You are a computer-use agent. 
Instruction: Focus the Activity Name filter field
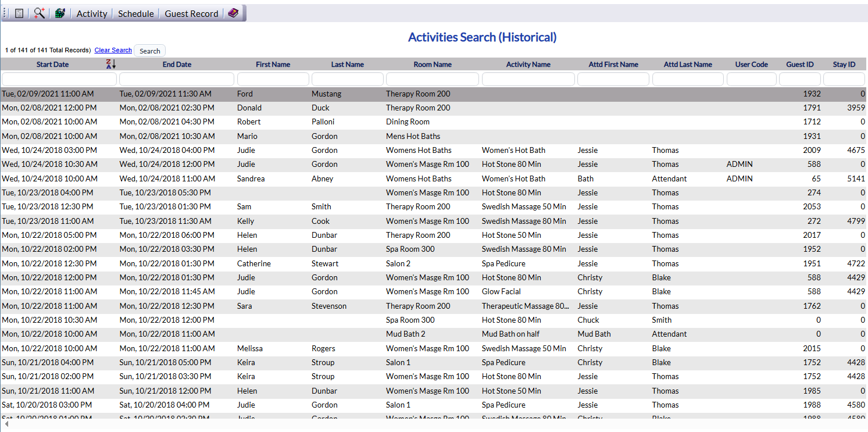pos(528,79)
